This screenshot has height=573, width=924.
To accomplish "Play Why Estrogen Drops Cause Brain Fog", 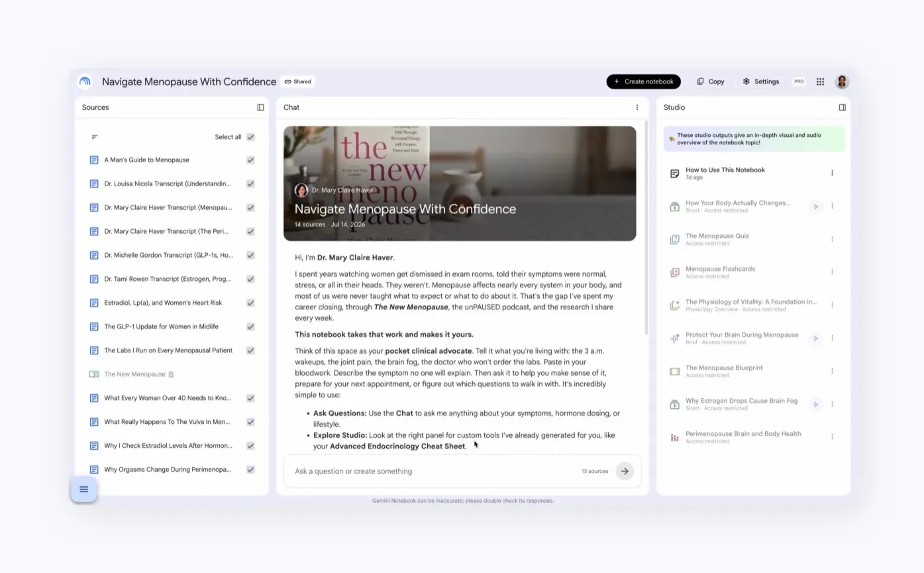I will point(815,404).
